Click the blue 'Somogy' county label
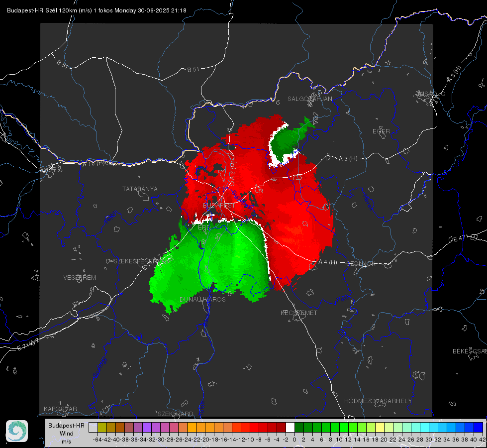 pyautogui.click(x=99, y=367)
